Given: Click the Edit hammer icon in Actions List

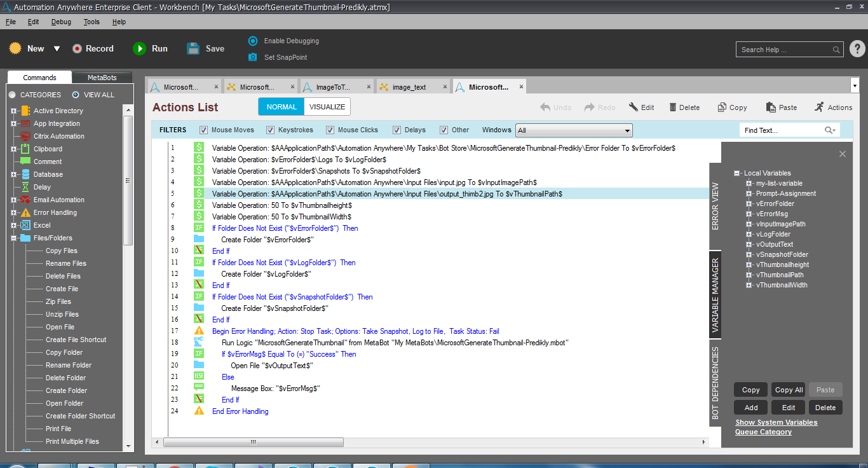Looking at the screenshot, I should coord(634,107).
